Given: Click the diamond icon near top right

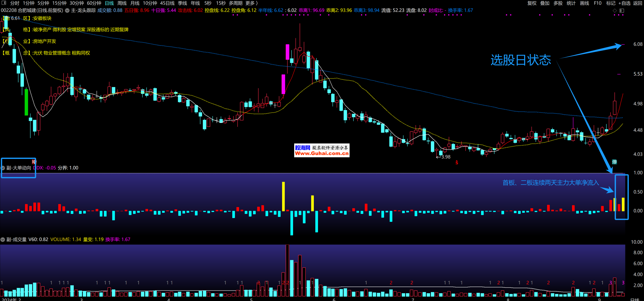Looking at the screenshot, I should coord(615,11).
